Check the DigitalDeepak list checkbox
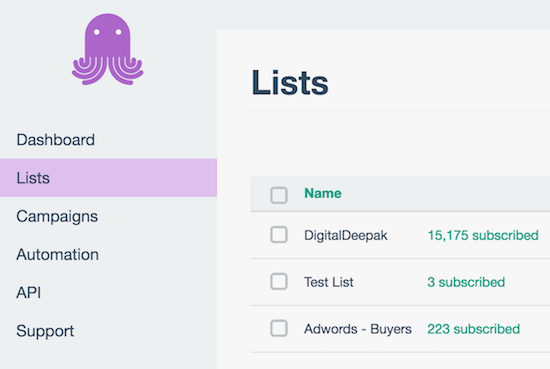 [x=279, y=235]
